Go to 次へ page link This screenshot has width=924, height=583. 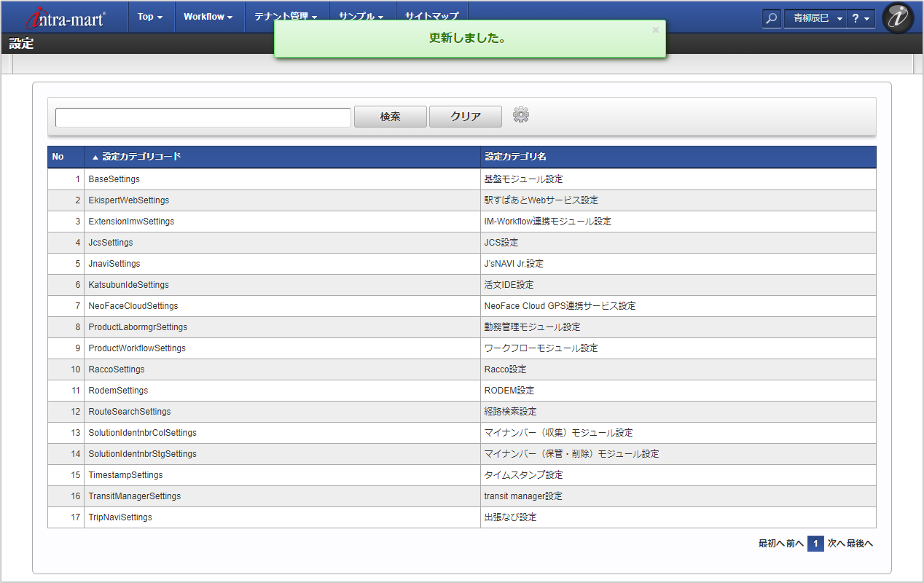(836, 543)
